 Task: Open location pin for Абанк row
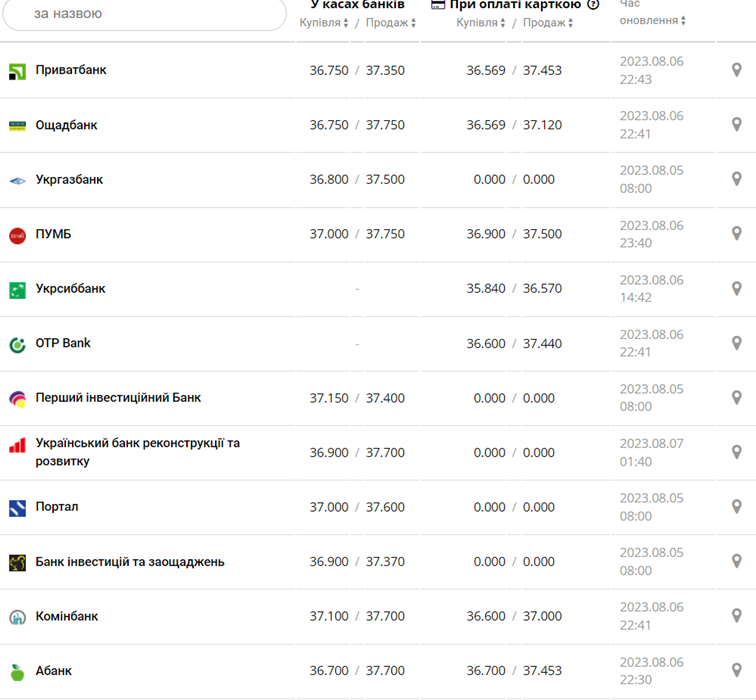point(737,671)
